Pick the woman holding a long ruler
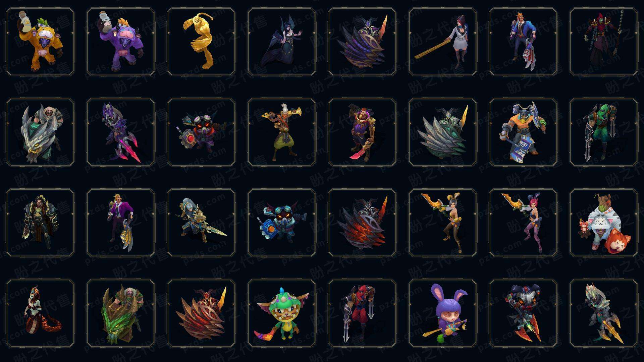This screenshot has width=644, height=362. tap(443, 42)
